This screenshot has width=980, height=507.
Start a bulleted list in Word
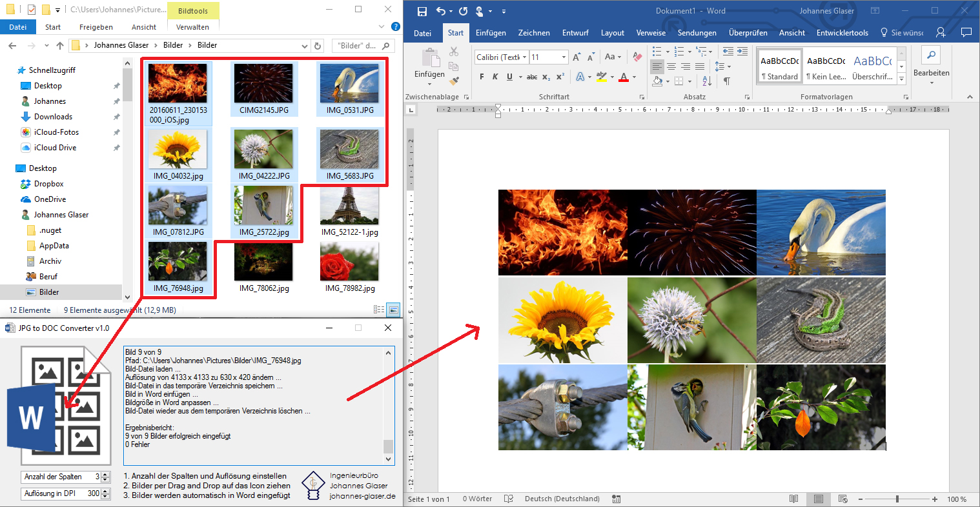(x=657, y=51)
